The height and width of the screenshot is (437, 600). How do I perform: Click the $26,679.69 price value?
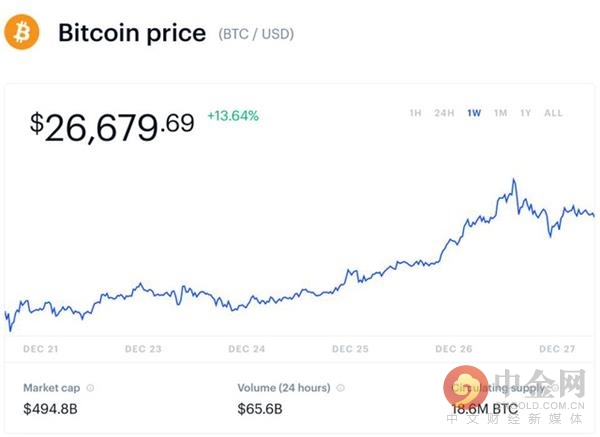point(112,127)
